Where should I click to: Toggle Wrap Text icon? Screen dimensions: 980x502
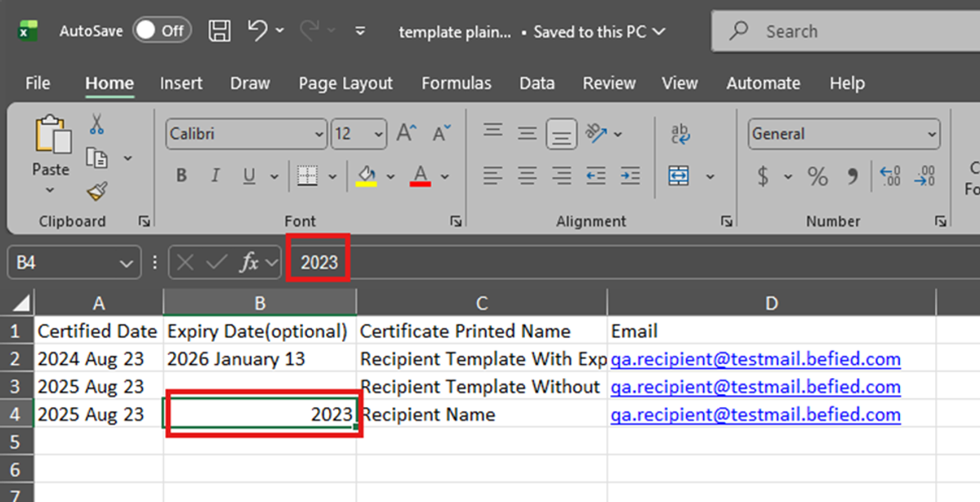[x=679, y=134]
